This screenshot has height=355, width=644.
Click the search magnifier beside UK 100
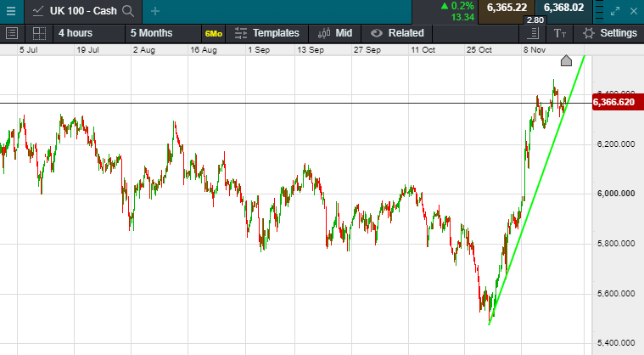point(128,11)
